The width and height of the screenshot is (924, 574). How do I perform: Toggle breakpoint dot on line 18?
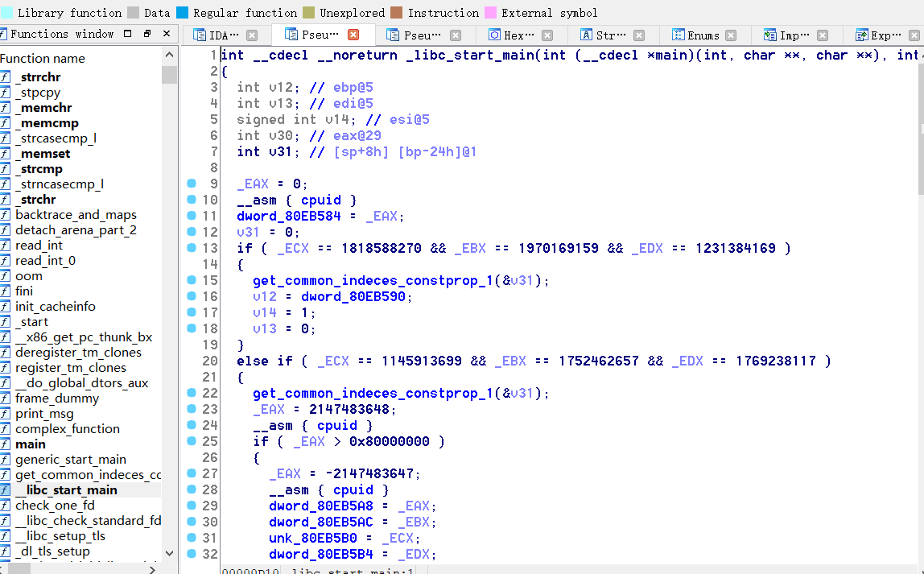pyautogui.click(x=192, y=328)
